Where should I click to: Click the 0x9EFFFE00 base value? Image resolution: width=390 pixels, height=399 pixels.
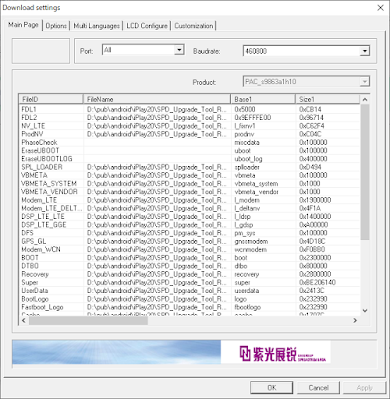253,117
